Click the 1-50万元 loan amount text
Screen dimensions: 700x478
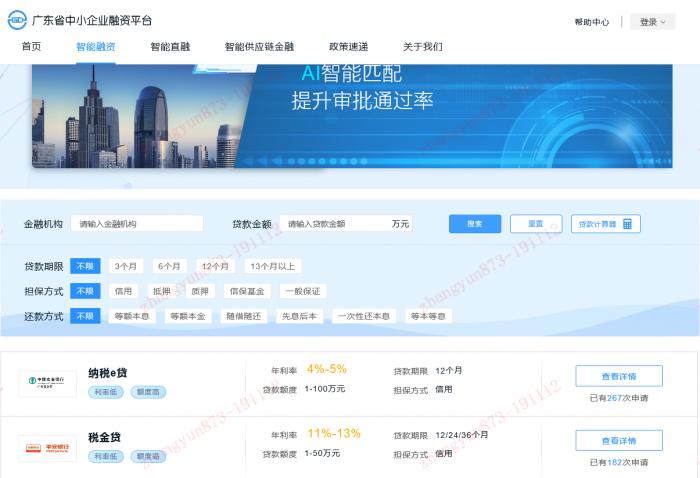[x=322, y=453]
